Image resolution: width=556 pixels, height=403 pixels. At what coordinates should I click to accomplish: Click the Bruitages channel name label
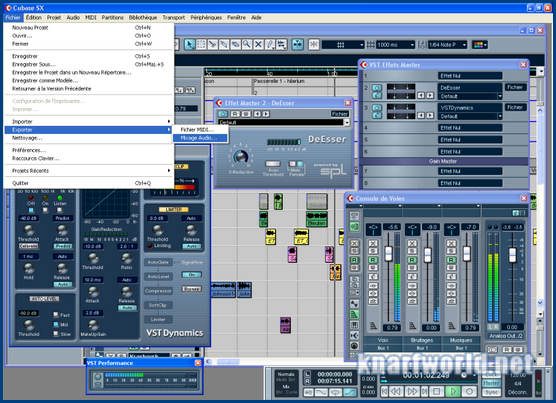point(422,340)
